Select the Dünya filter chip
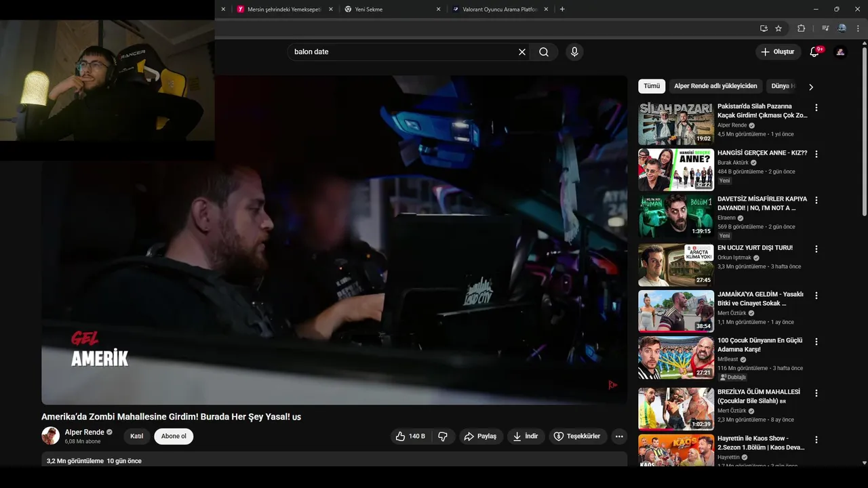 click(783, 86)
